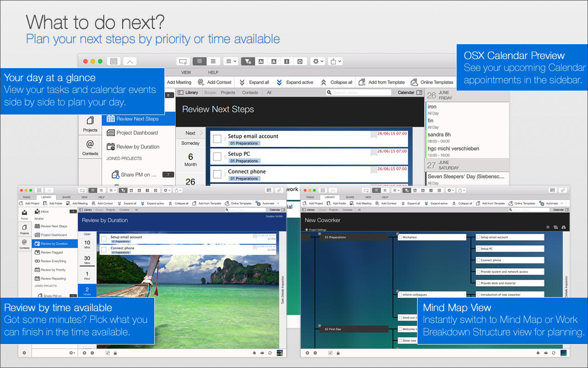
Task: Open Project Settings under New Coworker title
Action: [317, 230]
